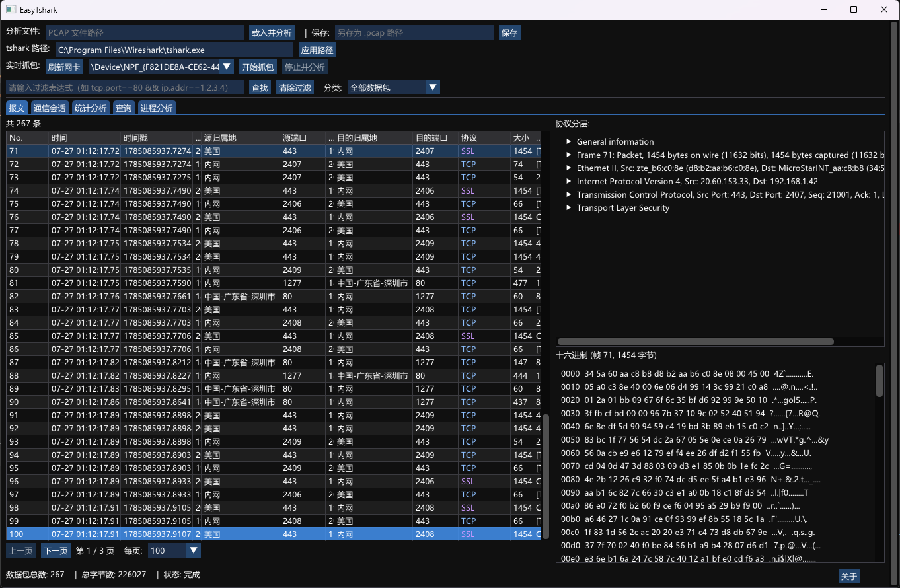Viewport: 900px width, 588px height.
Task: Expand the Transmission Control Protocol node
Action: click(570, 195)
